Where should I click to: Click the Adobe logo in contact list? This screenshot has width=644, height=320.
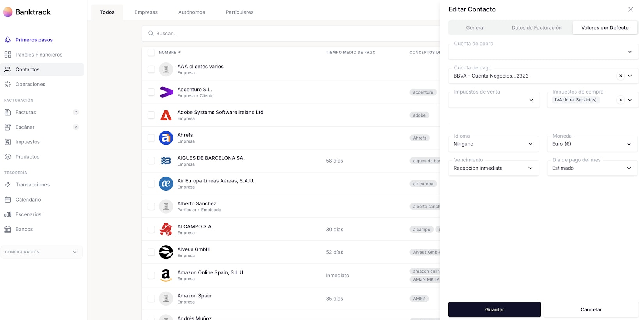(166, 115)
